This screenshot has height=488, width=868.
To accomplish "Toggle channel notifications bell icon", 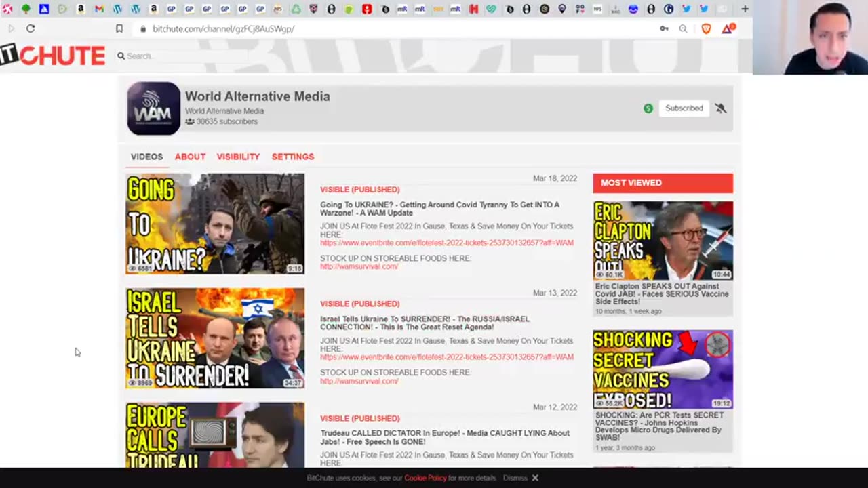I will point(720,108).
